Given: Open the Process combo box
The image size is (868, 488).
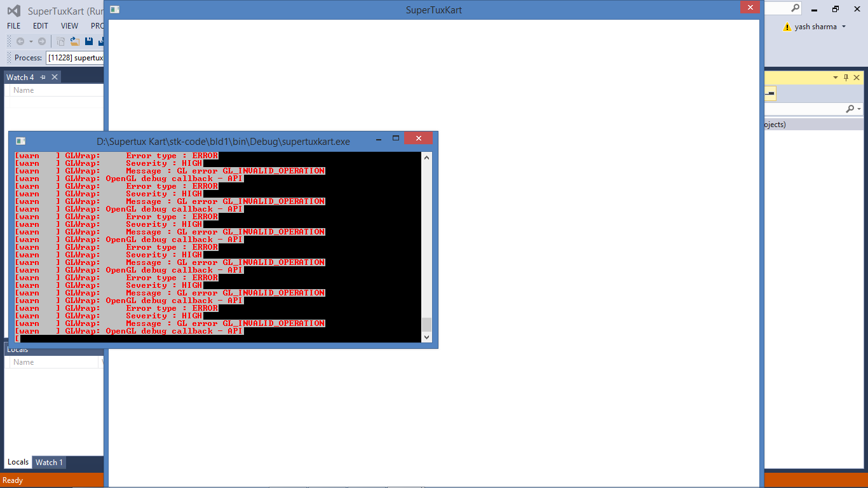Looking at the screenshot, I should 75,58.
